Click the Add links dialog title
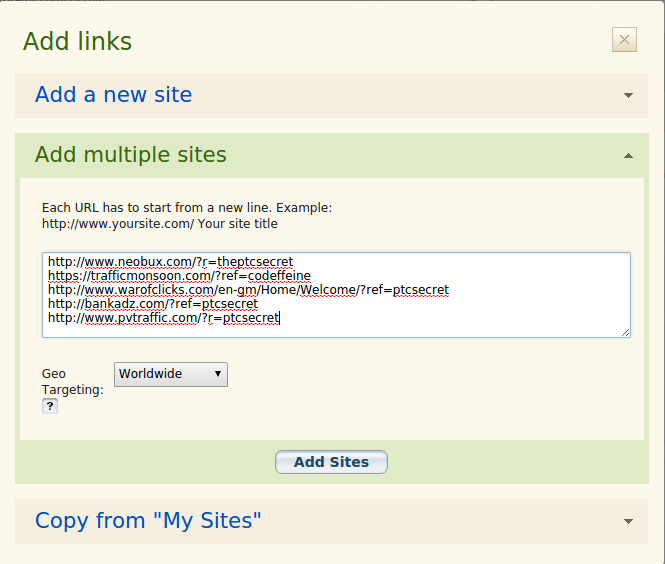Image resolution: width=665 pixels, height=564 pixels. [78, 41]
